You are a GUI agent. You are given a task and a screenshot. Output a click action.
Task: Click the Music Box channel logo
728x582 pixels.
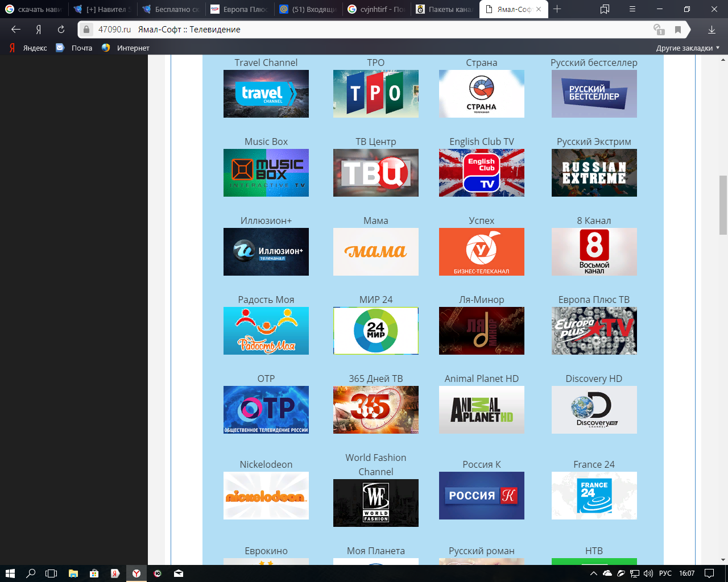click(266, 173)
